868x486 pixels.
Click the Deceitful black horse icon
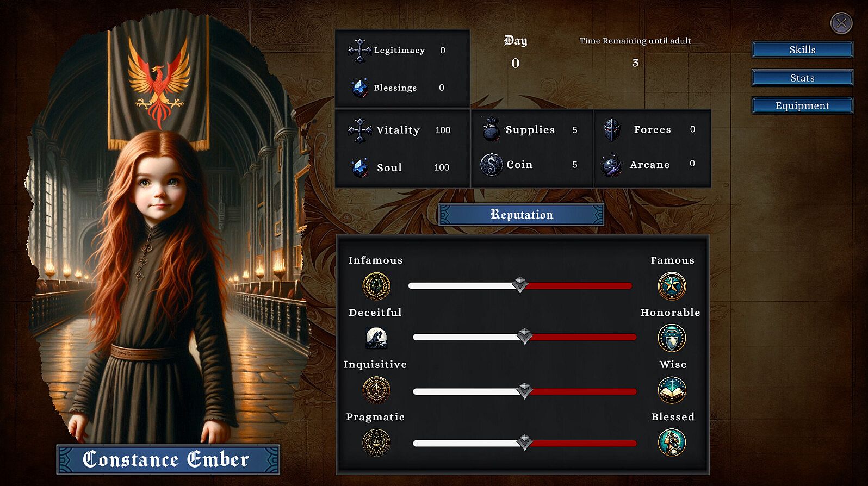point(376,338)
